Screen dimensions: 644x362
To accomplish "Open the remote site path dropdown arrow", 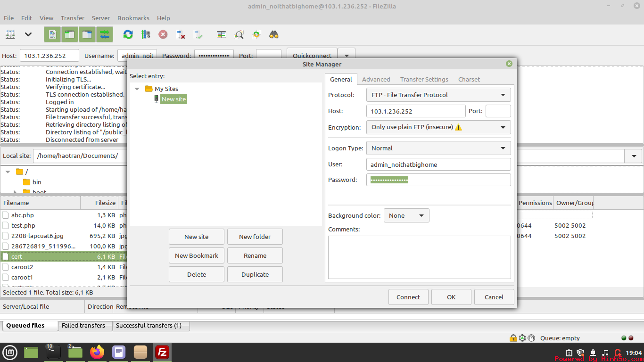I will click(x=633, y=156).
